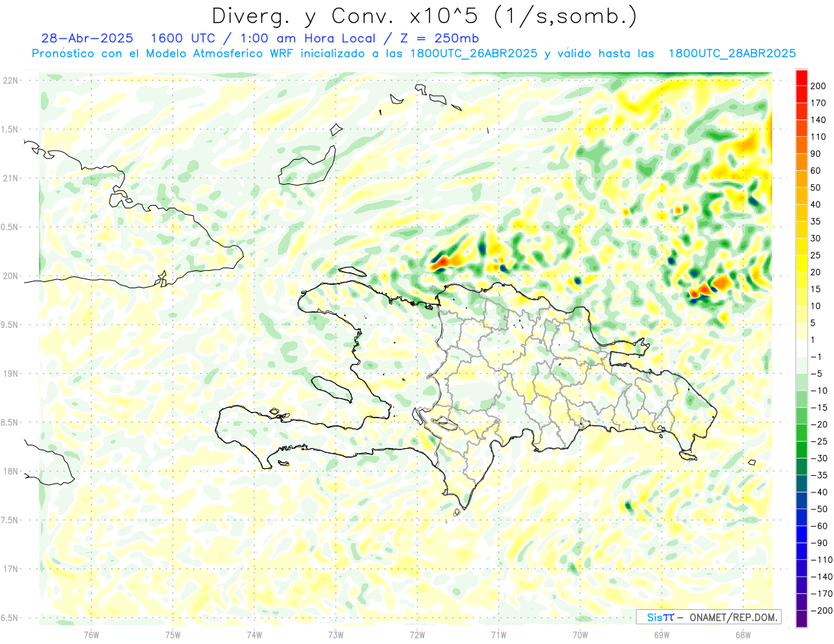Image resolution: width=834 pixels, height=644 pixels.
Task: Click the title 'Diverg. y Conv. x10^5 (1/s,somb.)'
Action: (x=423, y=17)
